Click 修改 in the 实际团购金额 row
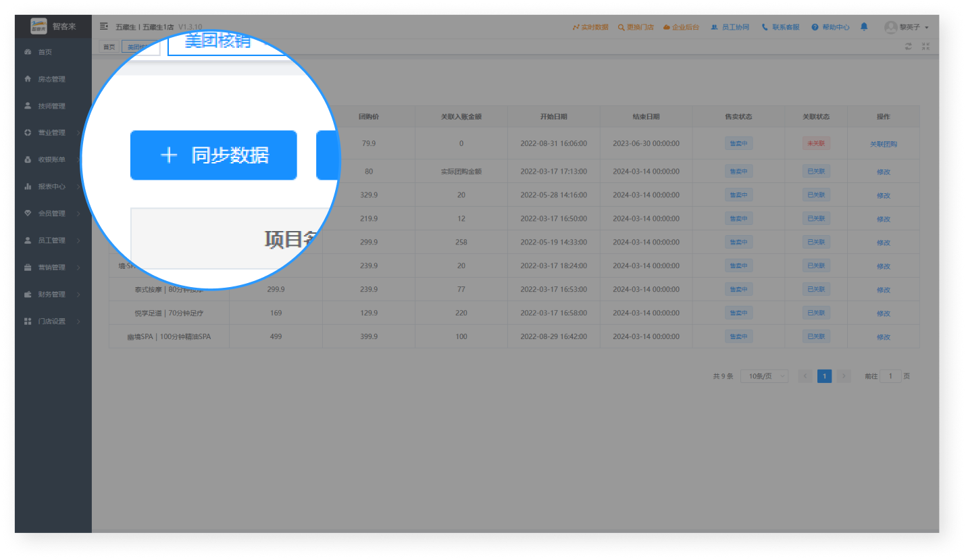The height and width of the screenshot is (560, 966). 884,172
